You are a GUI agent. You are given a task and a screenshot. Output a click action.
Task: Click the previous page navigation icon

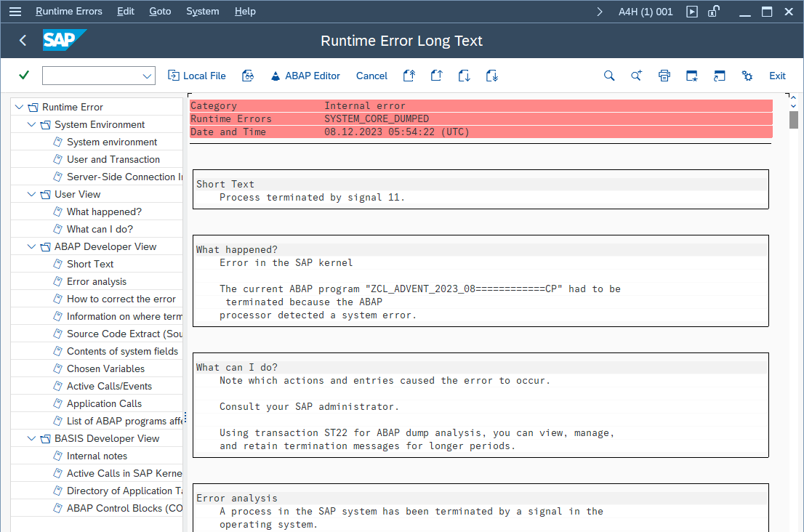click(436, 76)
